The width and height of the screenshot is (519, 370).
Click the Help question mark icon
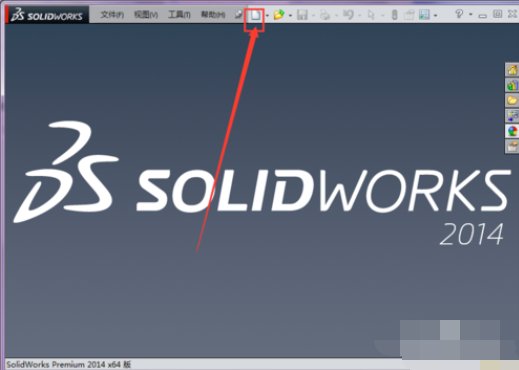459,14
